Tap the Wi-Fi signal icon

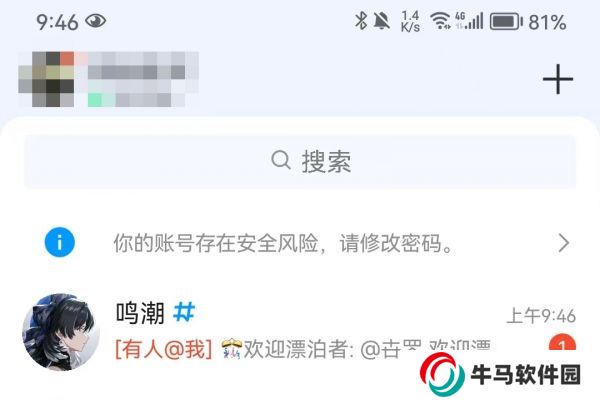440,21
